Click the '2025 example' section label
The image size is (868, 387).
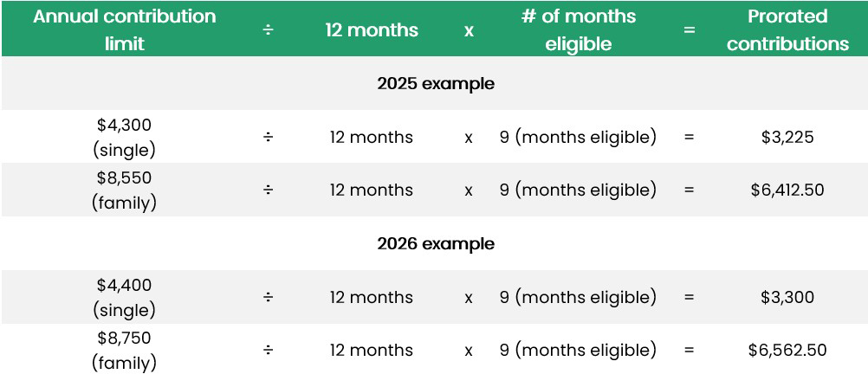click(436, 84)
